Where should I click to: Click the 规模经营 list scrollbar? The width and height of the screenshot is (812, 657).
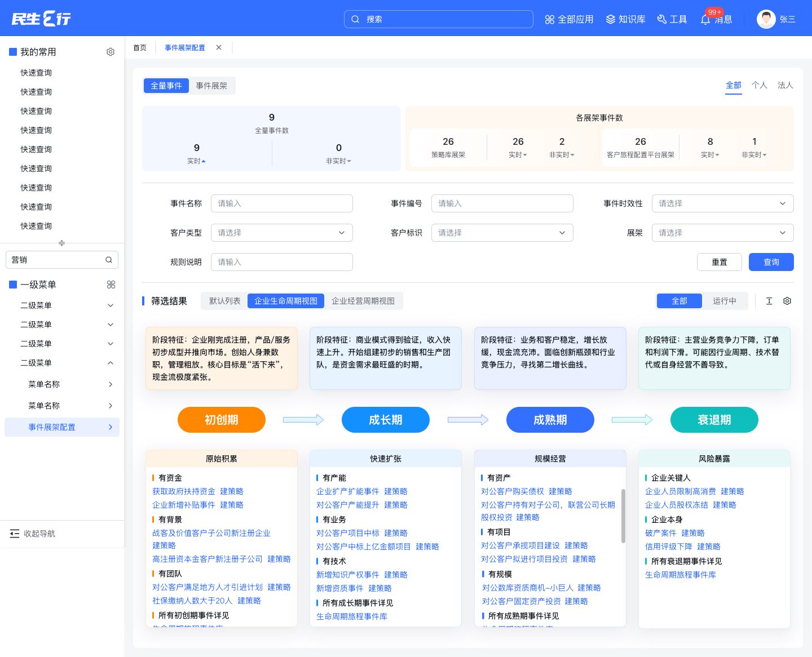pos(623,516)
